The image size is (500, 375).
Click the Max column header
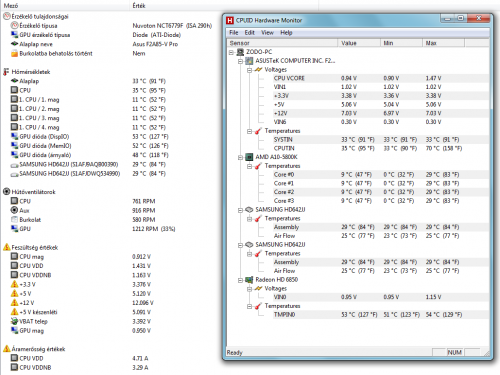(444, 43)
